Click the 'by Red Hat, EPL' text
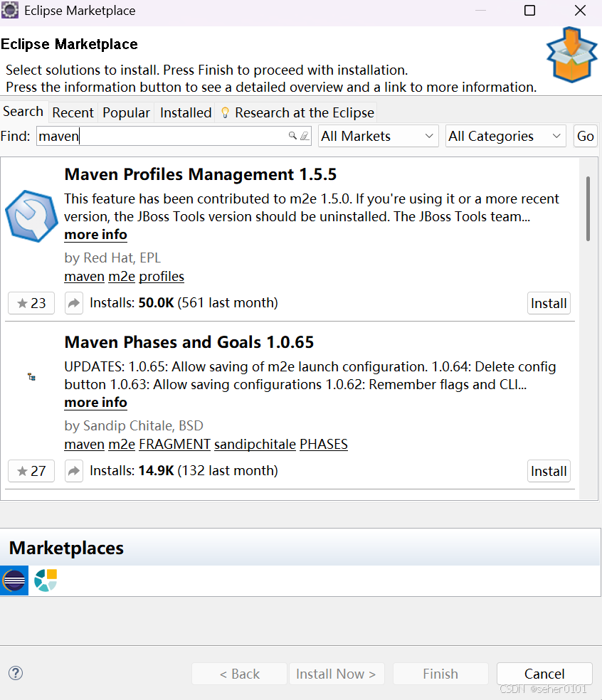 click(112, 258)
